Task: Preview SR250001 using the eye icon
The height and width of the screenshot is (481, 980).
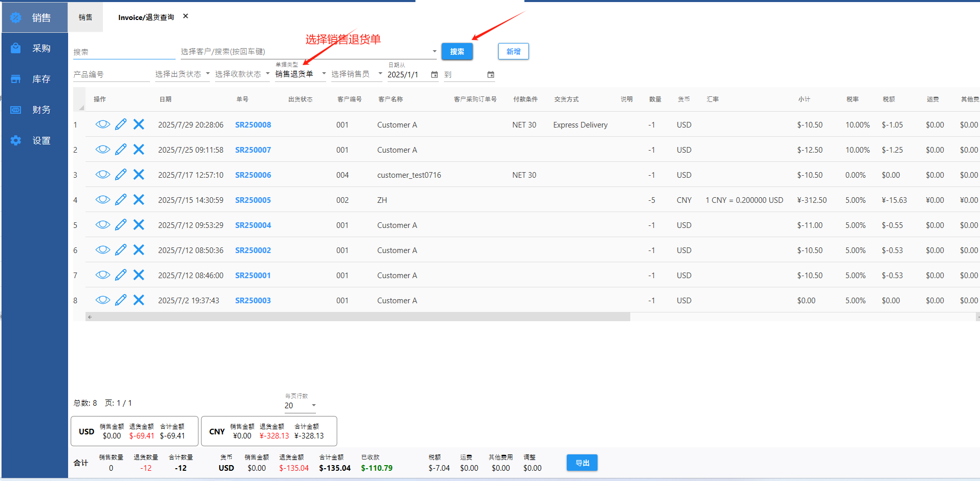Action: coord(102,275)
